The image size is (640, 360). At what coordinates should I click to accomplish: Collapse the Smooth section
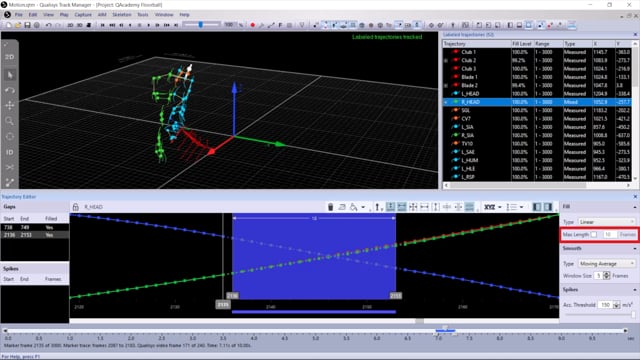click(x=635, y=249)
